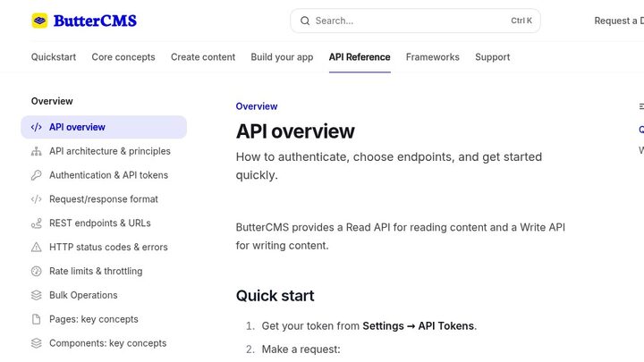The width and height of the screenshot is (644, 362).
Task: Click the Request/response format code icon
Action: [36, 199]
